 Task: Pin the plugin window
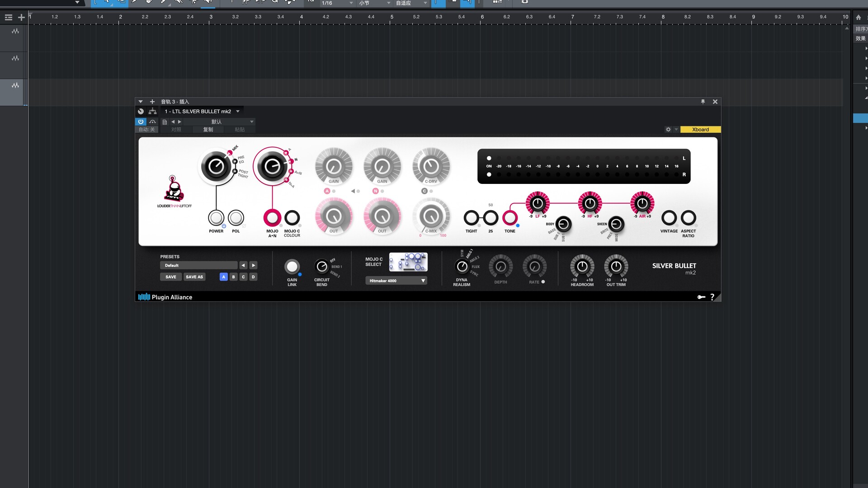point(703,102)
